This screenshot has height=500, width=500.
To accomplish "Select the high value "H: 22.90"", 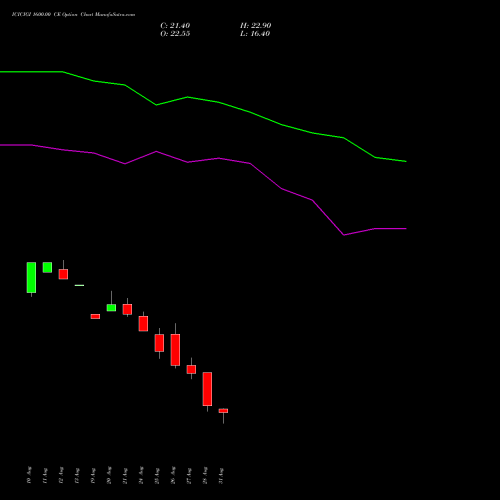I will [x=255, y=26].
